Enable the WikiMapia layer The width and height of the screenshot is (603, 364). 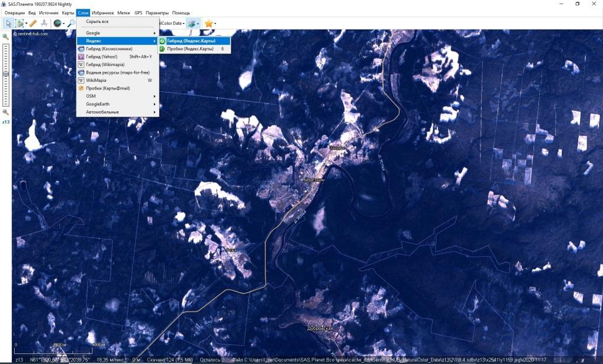pos(96,80)
